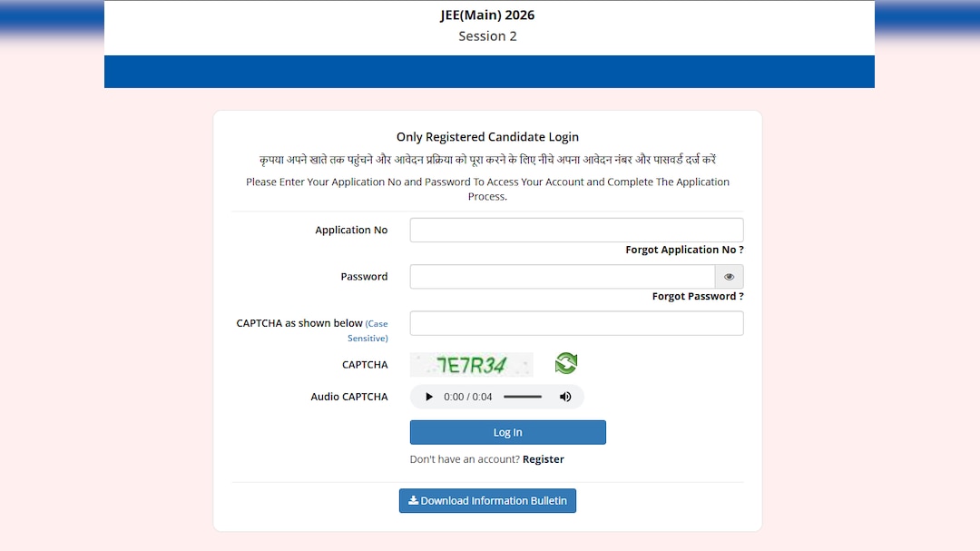Click the Password field label
This screenshot has width=980, height=551.
pos(364,277)
